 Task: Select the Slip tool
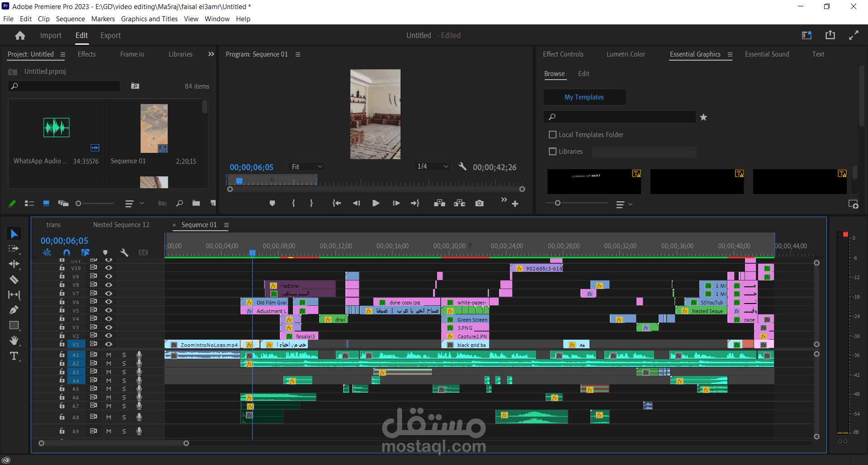[14, 295]
